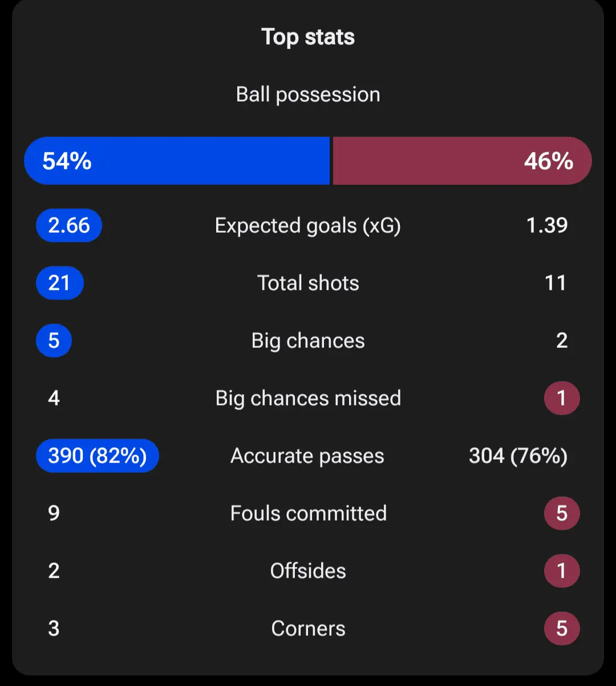Click the maroon 1 offsides badge
The height and width of the screenshot is (686, 616).
[562, 571]
